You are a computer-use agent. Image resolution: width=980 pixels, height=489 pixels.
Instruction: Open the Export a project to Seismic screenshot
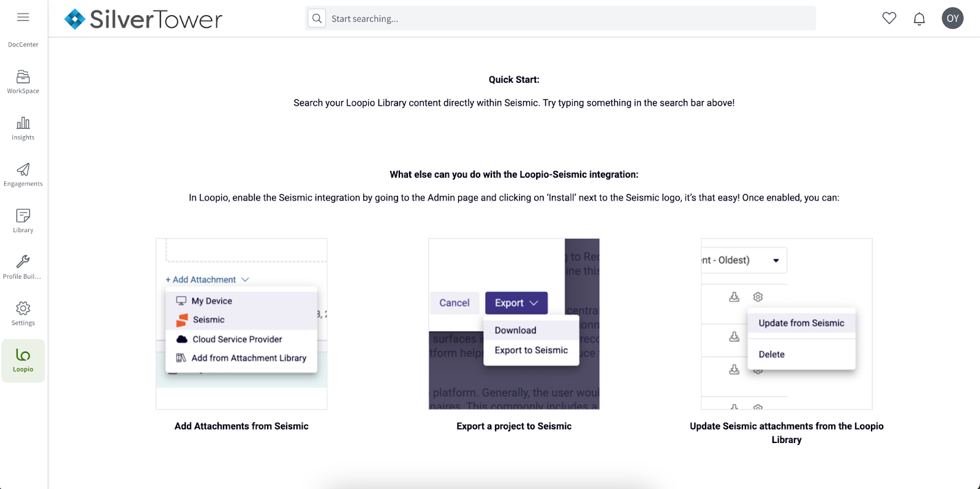[x=514, y=324]
